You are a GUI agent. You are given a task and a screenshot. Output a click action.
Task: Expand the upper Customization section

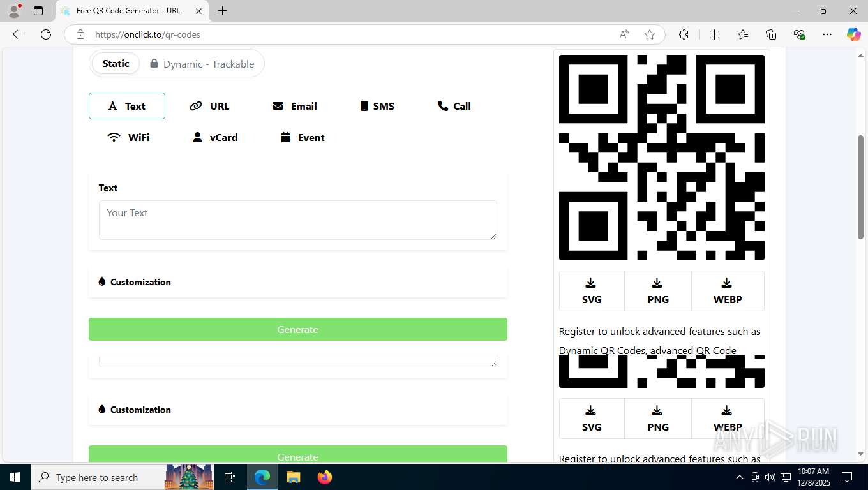(x=298, y=282)
